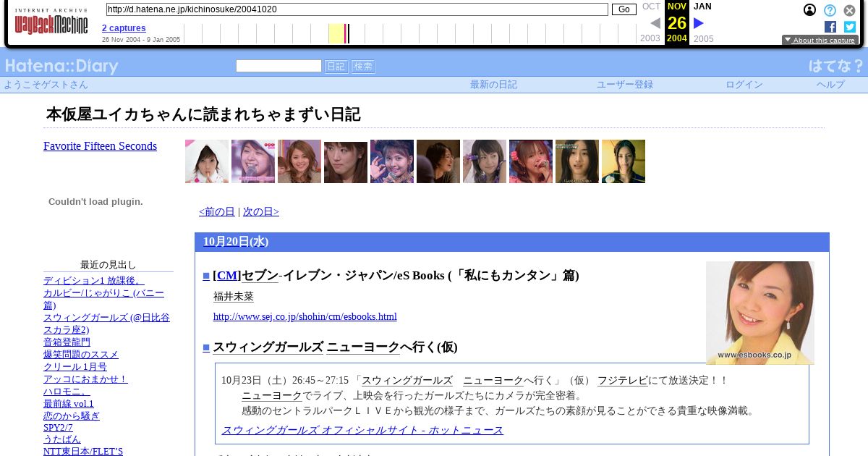Click the Wayback URL input field
The image size is (868, 456).
coord(357,9)
